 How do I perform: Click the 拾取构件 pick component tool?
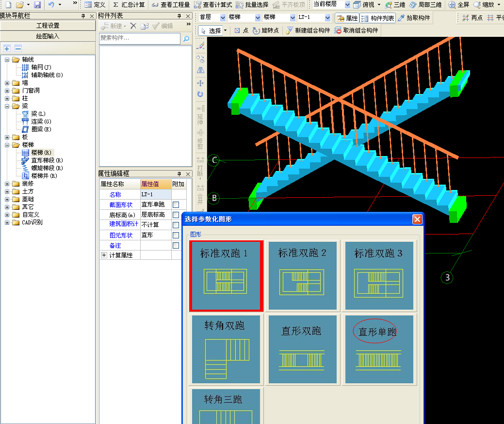coord(414,18)
